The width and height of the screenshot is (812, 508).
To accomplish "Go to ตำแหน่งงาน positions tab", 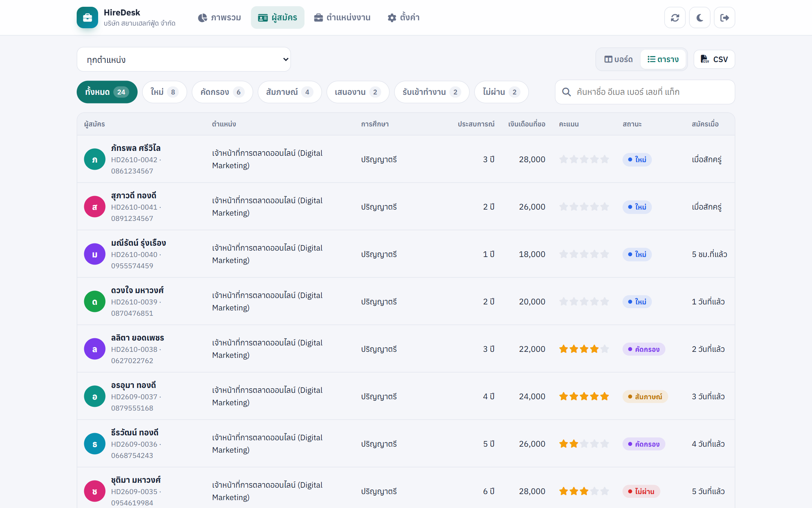I will tap(342, 18).
